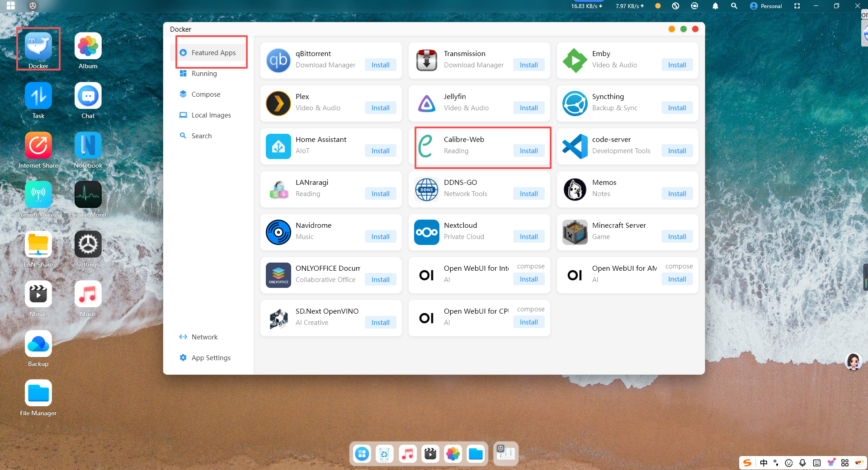Install Home Assistant

pos(381,151)
